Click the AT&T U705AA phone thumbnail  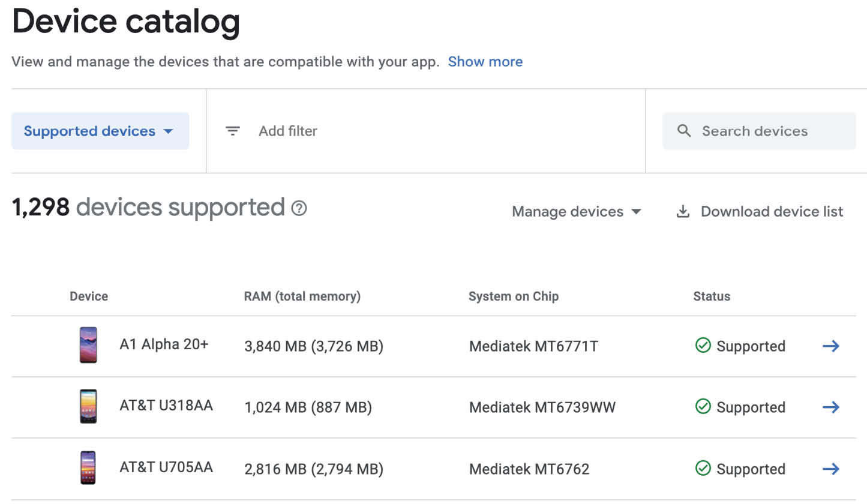pos(88,468)
